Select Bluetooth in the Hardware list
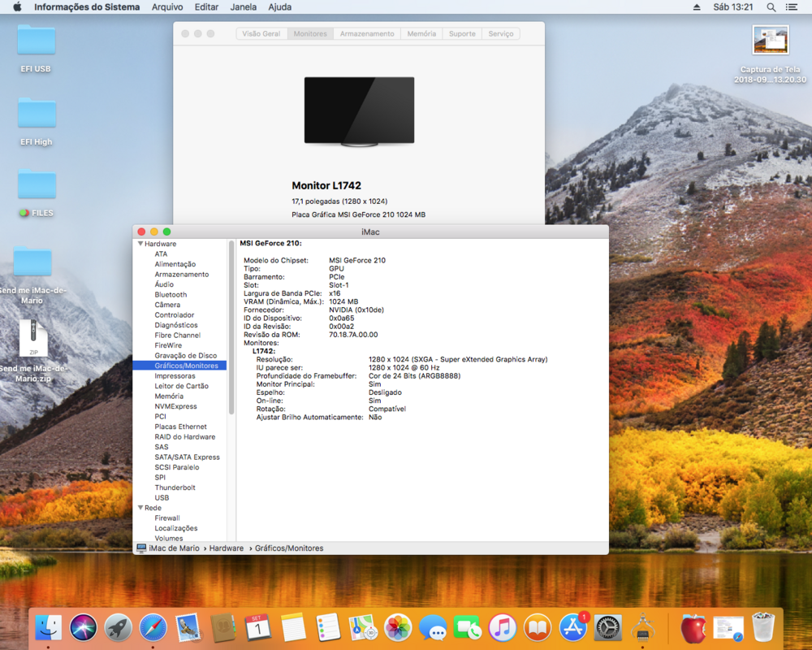The height and width of the screenshot is (650, 812). point(171,295)
